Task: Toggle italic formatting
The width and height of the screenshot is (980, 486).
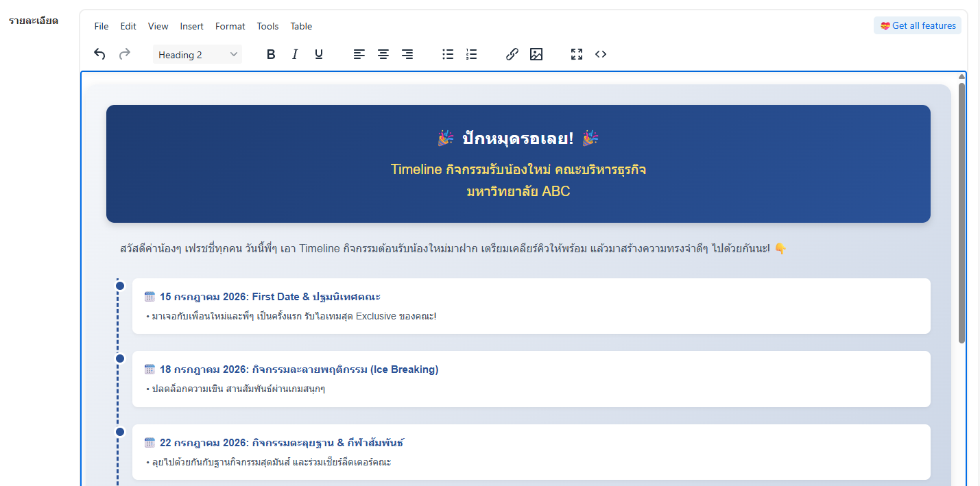Action: (295, 54)
